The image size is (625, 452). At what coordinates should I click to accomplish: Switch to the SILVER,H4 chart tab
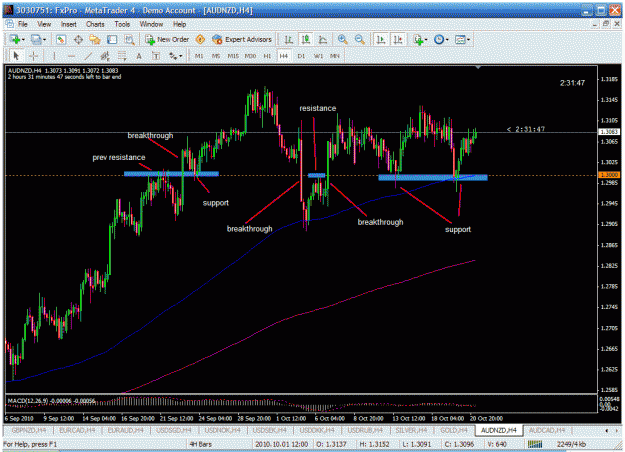(409, 430)
